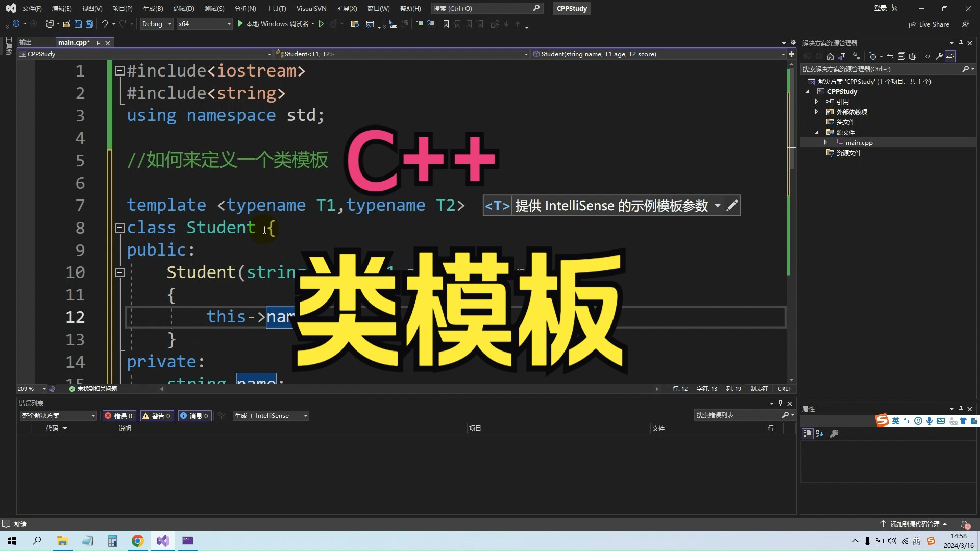Toggle the Warnings 0 filter button
This screenshot has height=551, width=980.
156,416
